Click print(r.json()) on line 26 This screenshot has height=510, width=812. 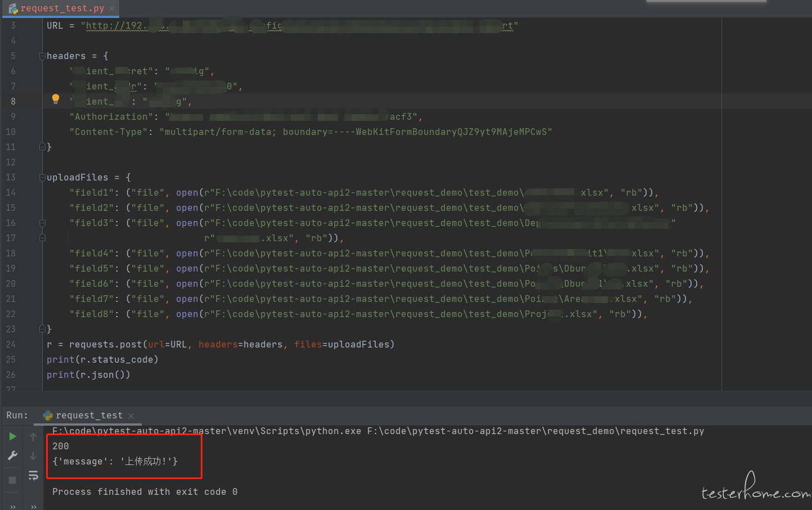tap(88, 375)
